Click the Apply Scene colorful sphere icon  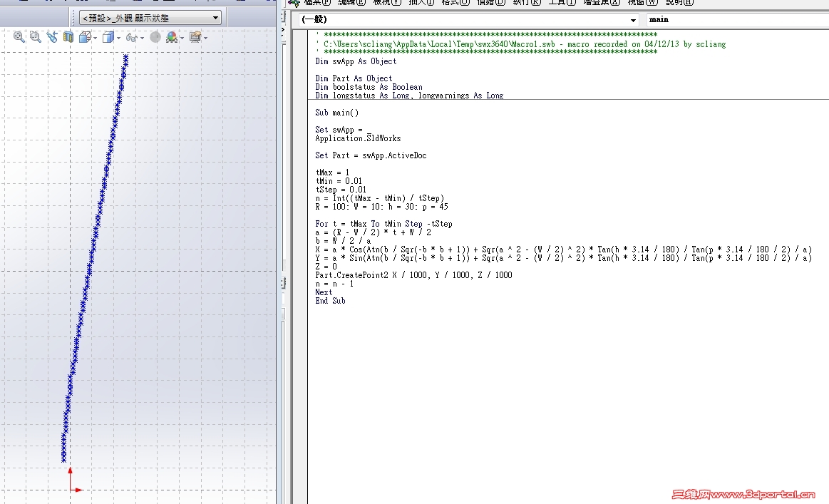[173, 37]
